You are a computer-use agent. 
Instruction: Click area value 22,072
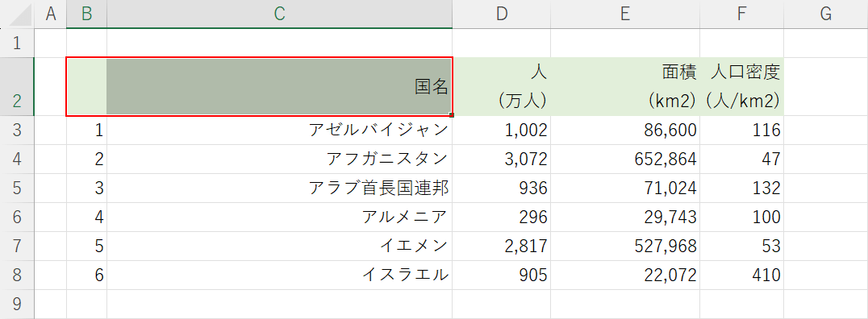pos(625,275)
